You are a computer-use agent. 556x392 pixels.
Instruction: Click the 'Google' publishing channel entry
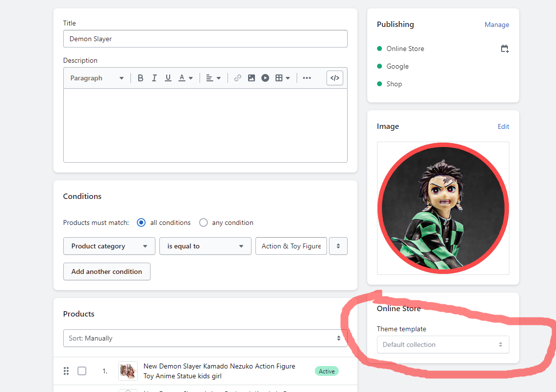(398, 66)
